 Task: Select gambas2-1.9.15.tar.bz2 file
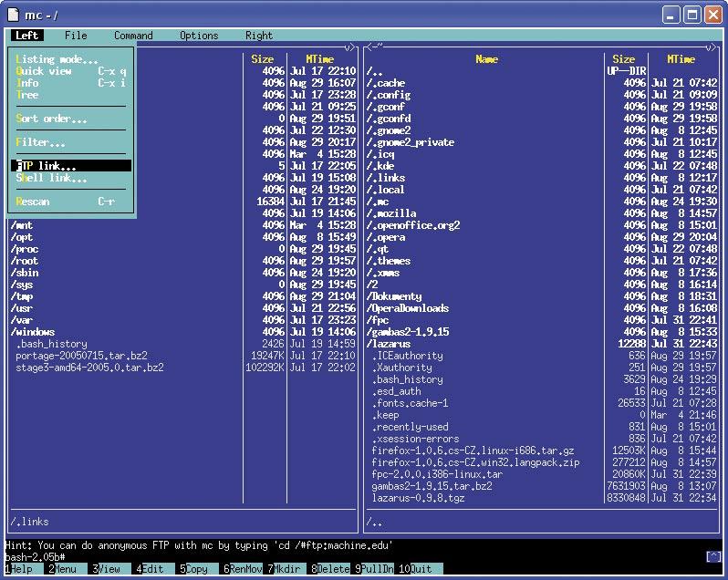(x=542, y=486)
